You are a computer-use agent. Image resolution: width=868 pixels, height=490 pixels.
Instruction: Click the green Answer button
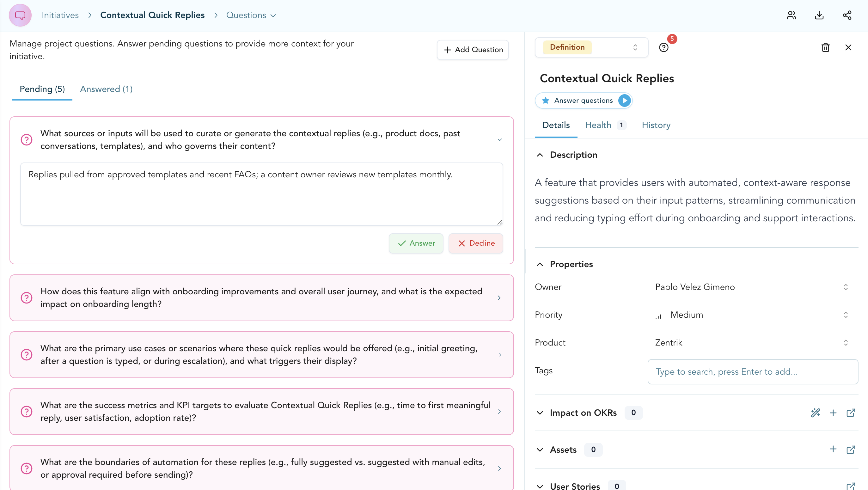(x=416, y=243)
